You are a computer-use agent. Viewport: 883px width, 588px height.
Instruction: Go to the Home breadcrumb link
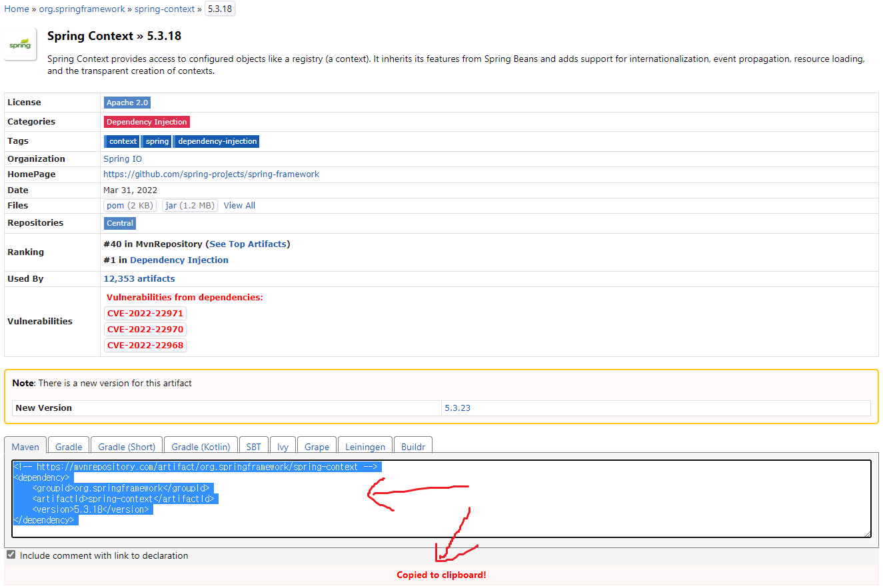pos(17,9)
